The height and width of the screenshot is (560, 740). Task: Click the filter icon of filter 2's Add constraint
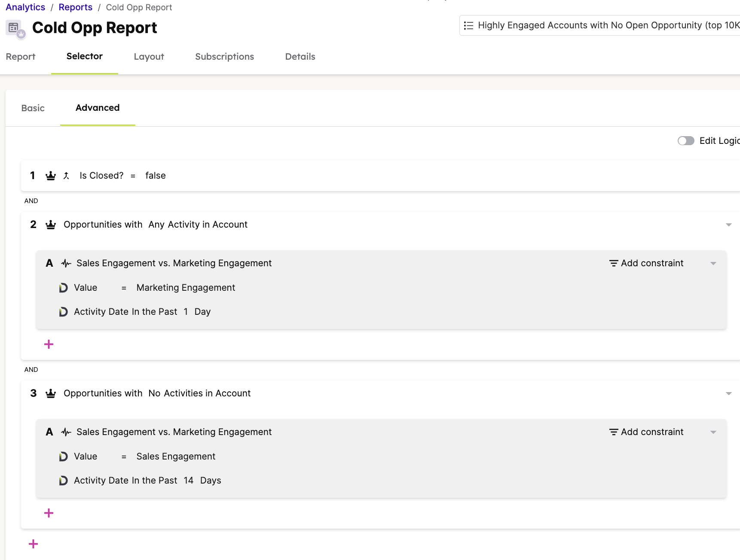(x=614, y=263)
